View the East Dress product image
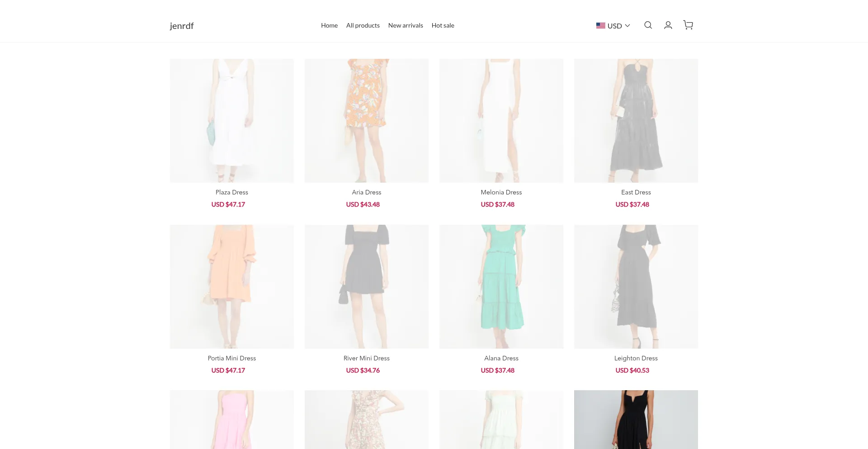This screenshot has width=868, height=449. click(x=636, y=121)
